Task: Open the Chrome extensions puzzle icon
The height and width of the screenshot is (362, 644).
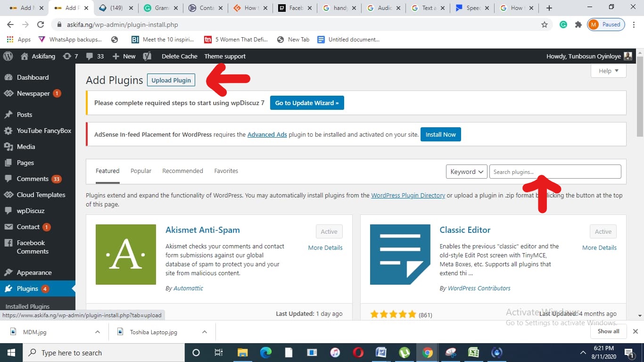Action: [578, 25]
